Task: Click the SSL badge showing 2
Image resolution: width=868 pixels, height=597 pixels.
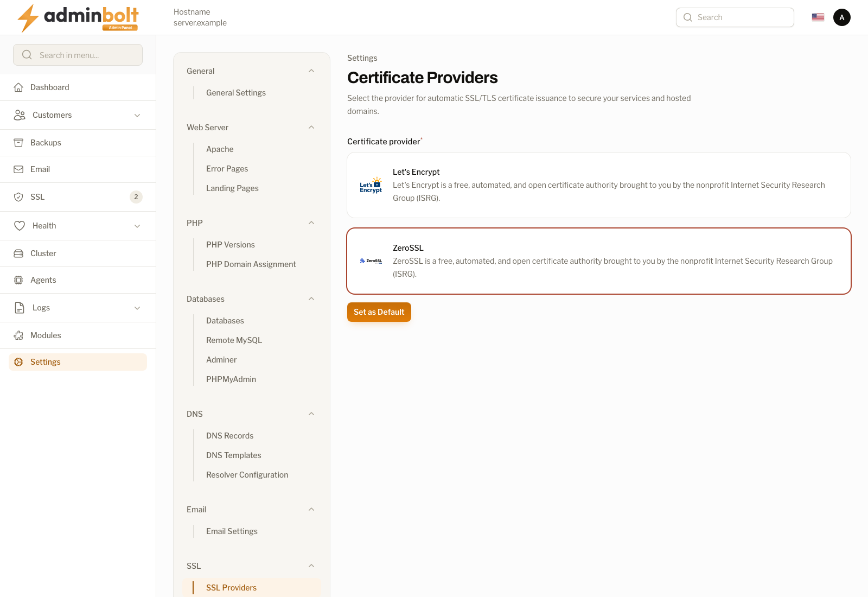Action: [136, 197]
